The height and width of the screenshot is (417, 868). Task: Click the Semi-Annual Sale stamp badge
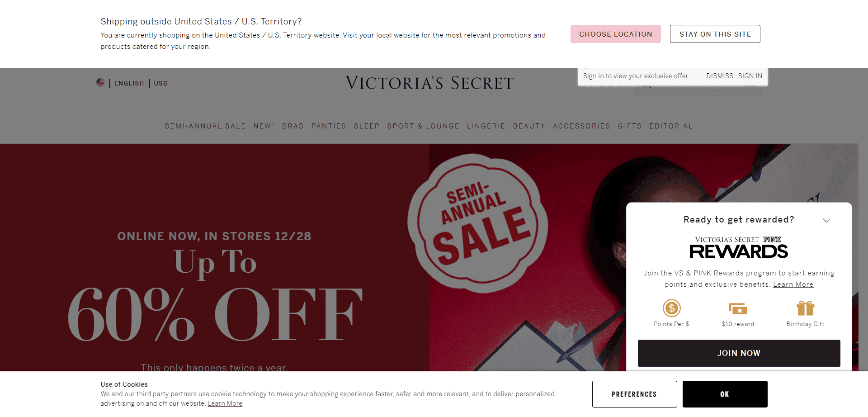coord(477,223)
